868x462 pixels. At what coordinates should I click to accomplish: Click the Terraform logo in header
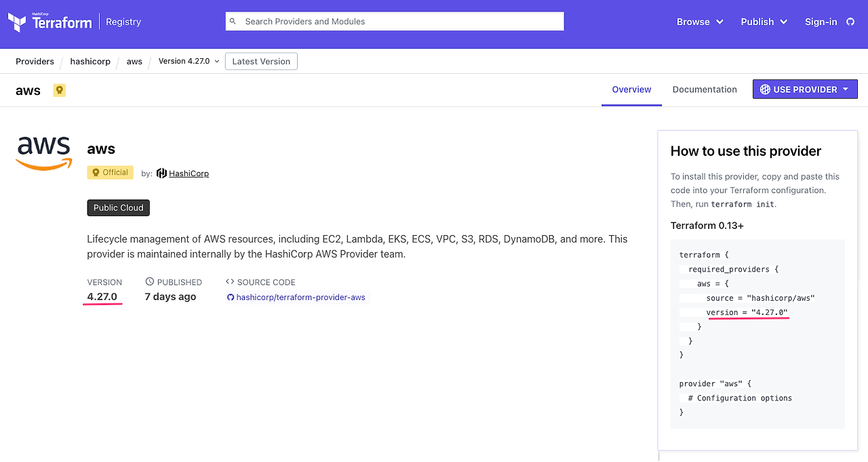(x=50, y=22)
